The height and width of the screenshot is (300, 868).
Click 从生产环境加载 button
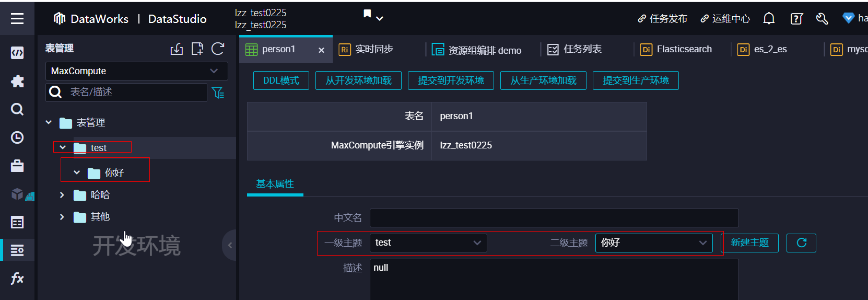pyautogui.click(x=543, y=80)
